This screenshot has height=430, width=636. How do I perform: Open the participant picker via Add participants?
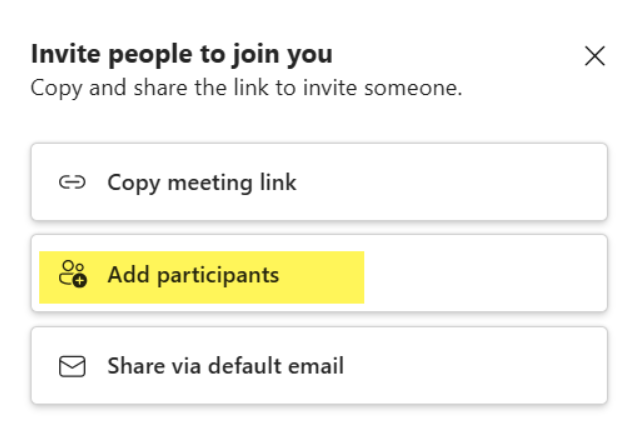193,275
